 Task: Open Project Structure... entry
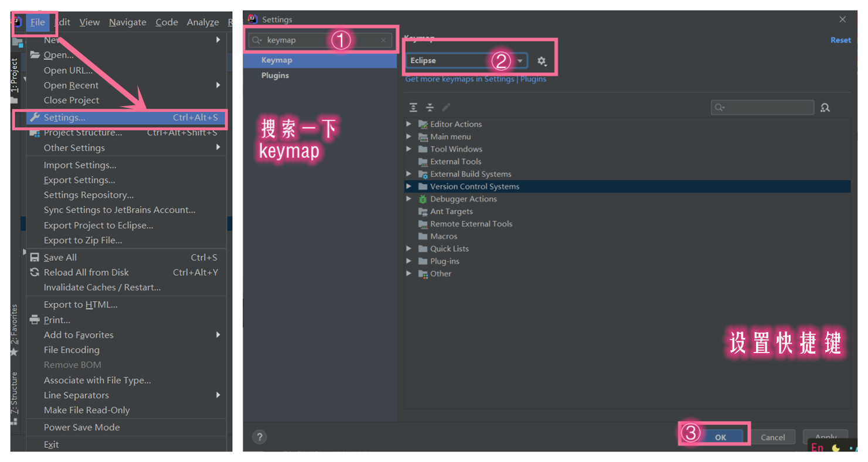coord(127,132)
